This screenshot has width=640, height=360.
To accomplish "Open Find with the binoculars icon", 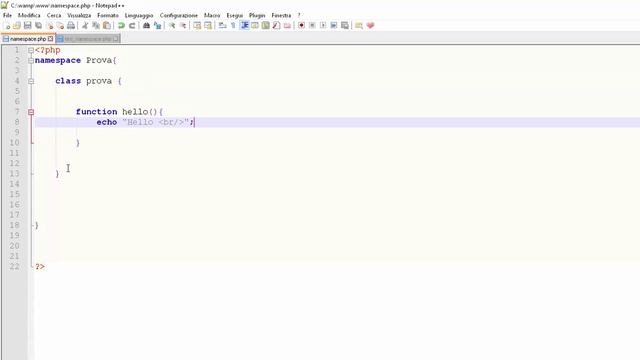I will click(146, 25).
